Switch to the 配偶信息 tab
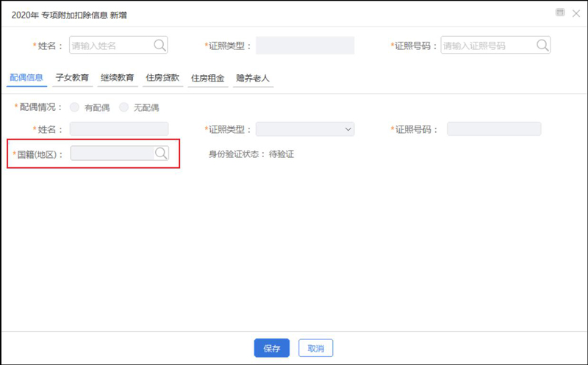The height and width of the screenshot is (365, 588). pos(26,77)
